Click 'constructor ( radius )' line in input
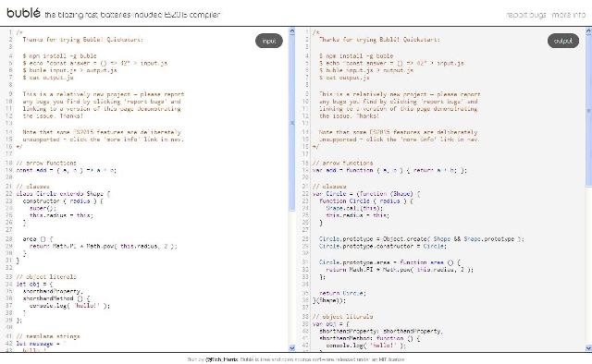 [63, 201]
